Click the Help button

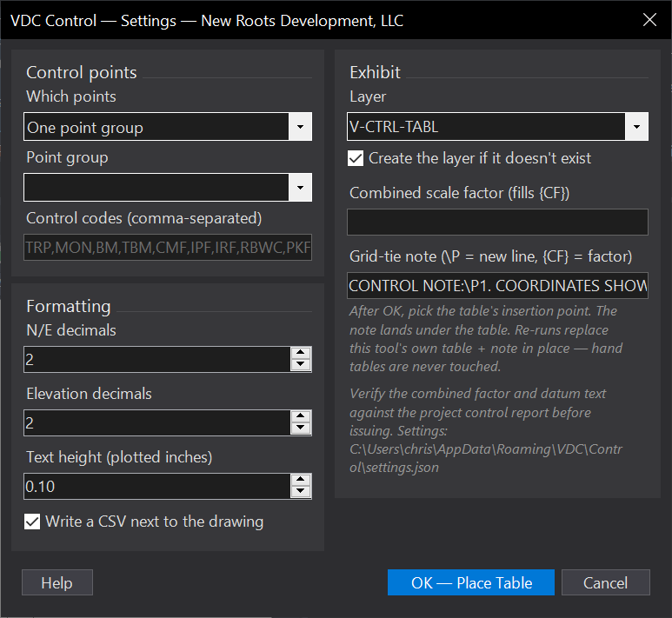coord(57,582)
